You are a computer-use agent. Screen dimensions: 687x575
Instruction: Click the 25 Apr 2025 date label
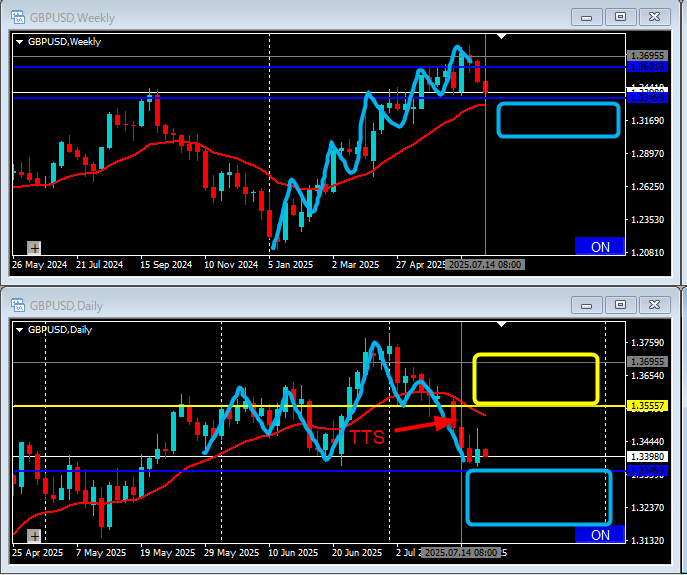38,553
